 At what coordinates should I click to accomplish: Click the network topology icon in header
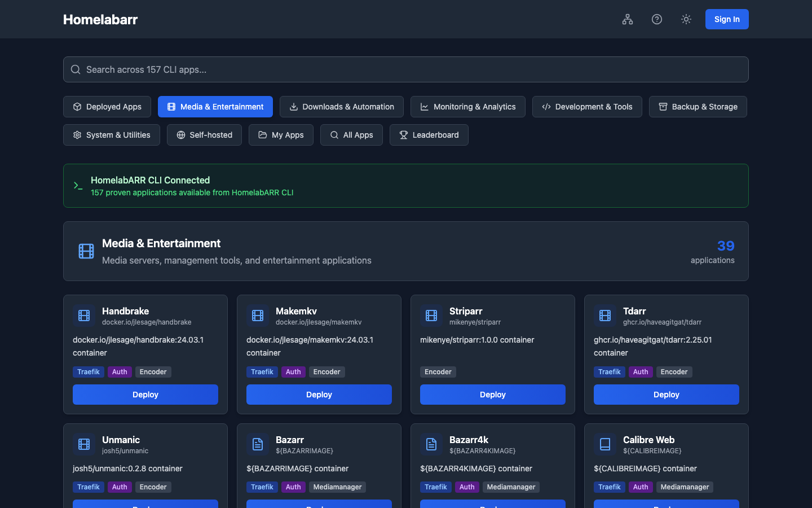[628, 19]
